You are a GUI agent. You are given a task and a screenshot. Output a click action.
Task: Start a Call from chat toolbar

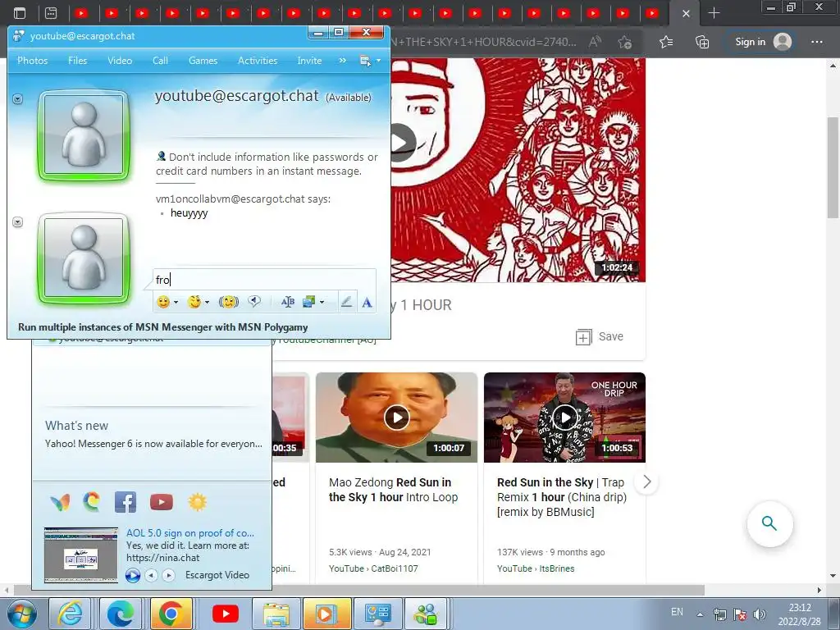160,61
